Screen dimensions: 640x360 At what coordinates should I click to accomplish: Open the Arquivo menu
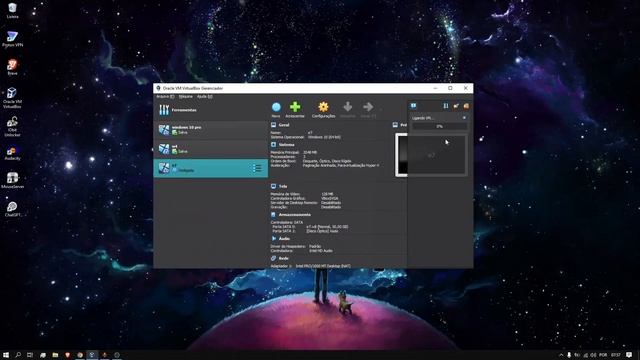click(x=165, y=97)
